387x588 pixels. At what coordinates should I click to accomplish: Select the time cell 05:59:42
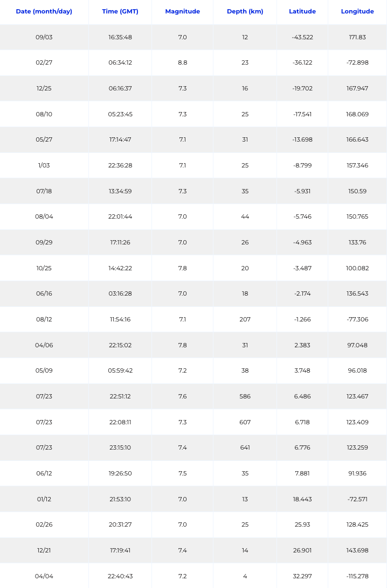coord(120,370)
